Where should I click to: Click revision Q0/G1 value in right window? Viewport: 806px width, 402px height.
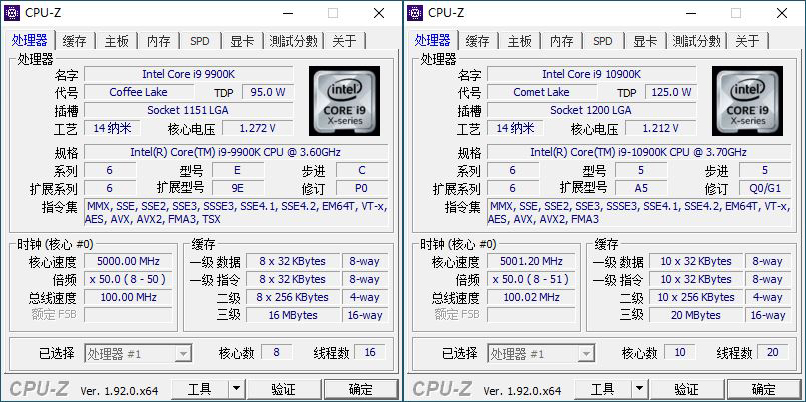[765, 188]
